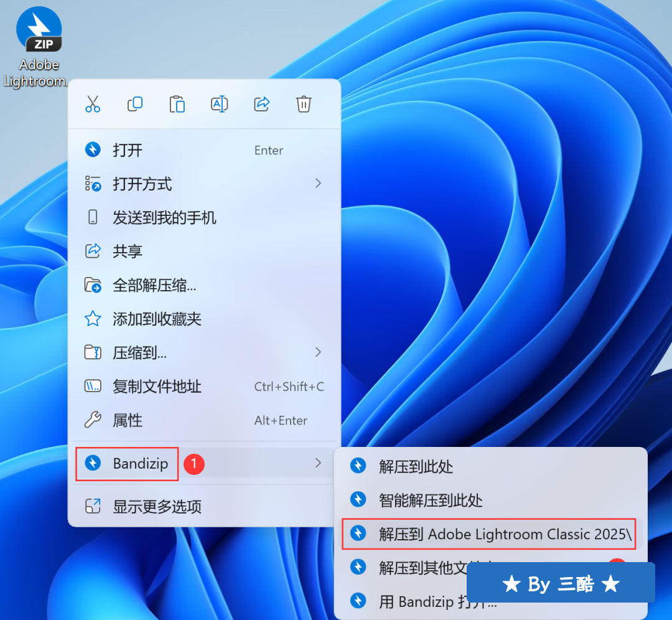Click the Share icon in top row
Viewport: 672px width, 620px height.
pos(261,104)
